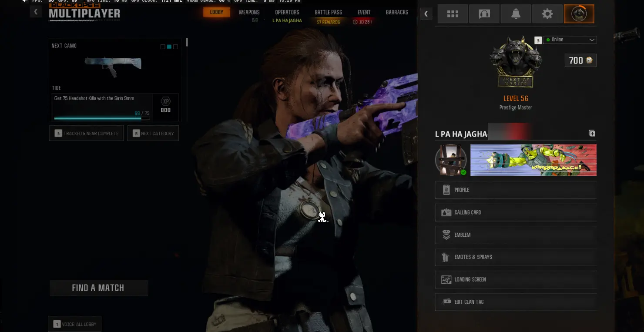Select the filled teal page dot in Next Camo

(x=169, y=47)
